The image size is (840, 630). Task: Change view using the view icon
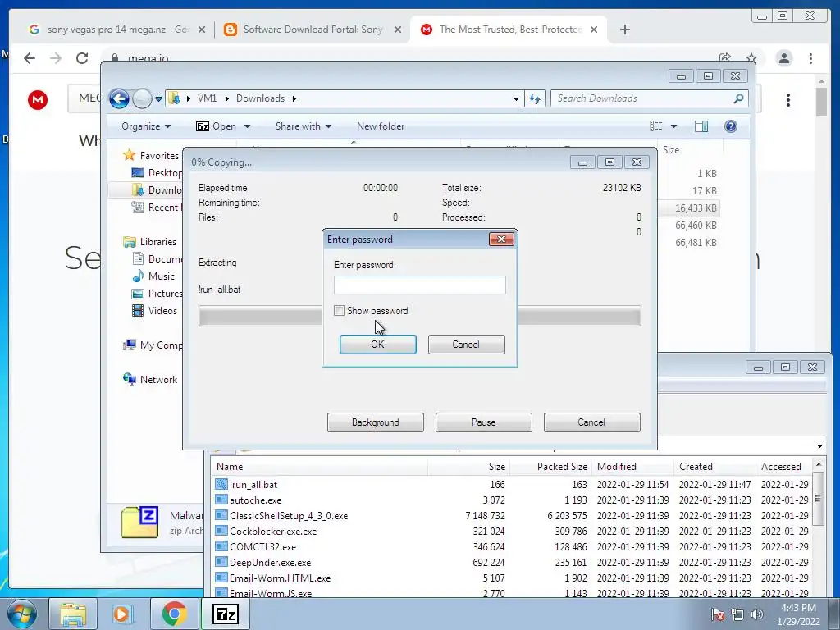(655, 126)
